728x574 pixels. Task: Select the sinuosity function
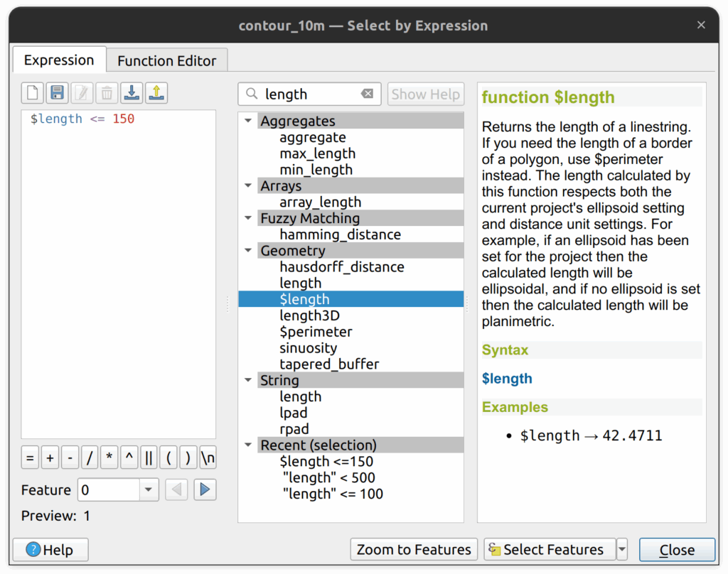[309, 348]
